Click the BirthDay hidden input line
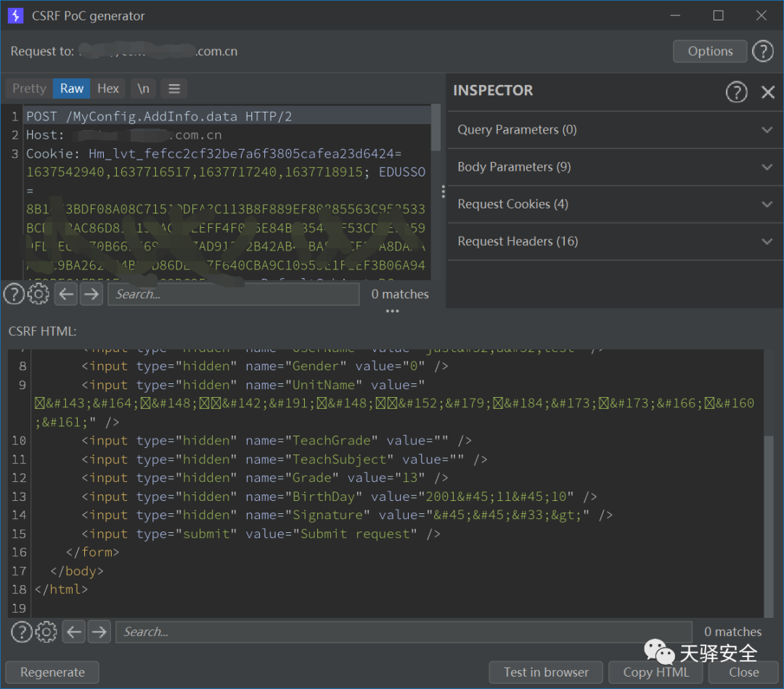The image size is (784, 689). pos(340,497)
